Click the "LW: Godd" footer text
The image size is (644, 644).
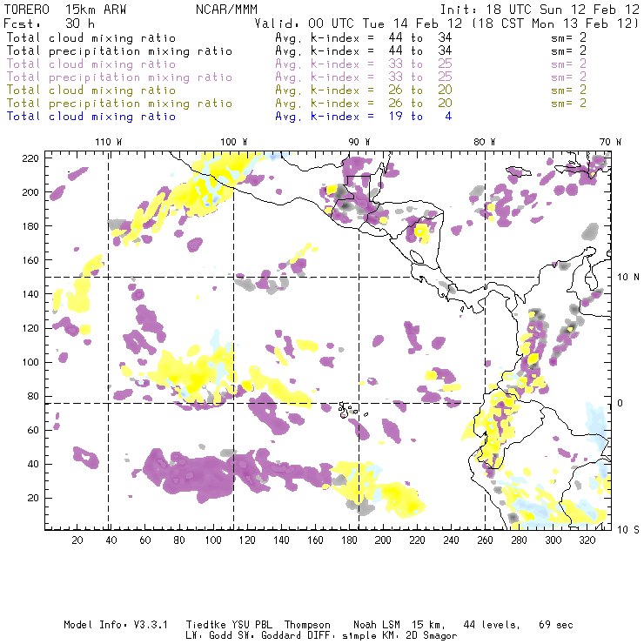(209, 635)
